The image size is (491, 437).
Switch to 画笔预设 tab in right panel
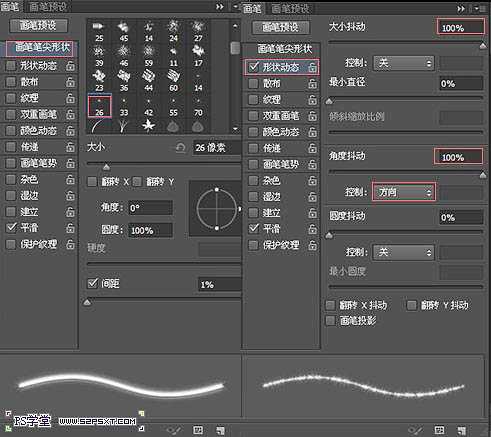pos(290,9)
